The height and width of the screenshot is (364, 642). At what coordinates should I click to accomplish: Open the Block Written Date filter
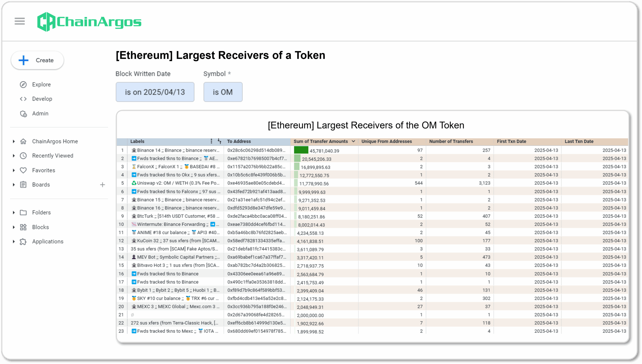[x=155, y=92]
